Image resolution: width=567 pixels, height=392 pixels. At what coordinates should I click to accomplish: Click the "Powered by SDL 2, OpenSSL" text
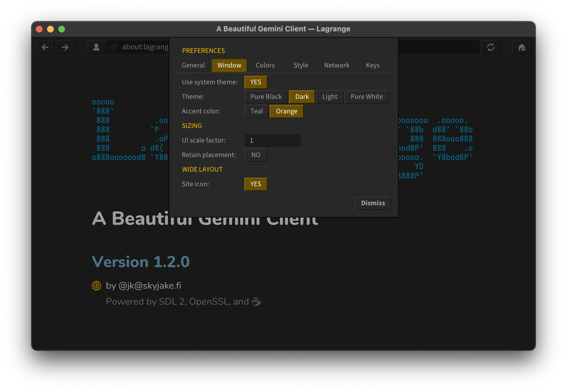168,302
